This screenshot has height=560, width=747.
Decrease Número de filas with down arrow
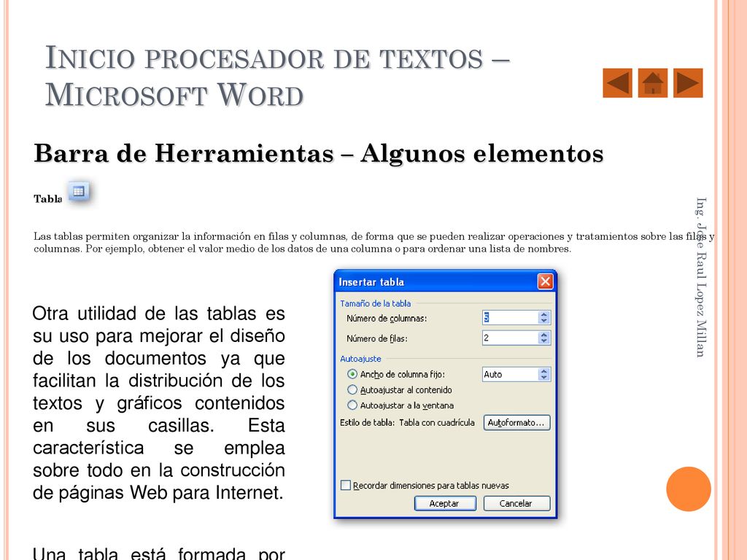click(x=544, y=341)
